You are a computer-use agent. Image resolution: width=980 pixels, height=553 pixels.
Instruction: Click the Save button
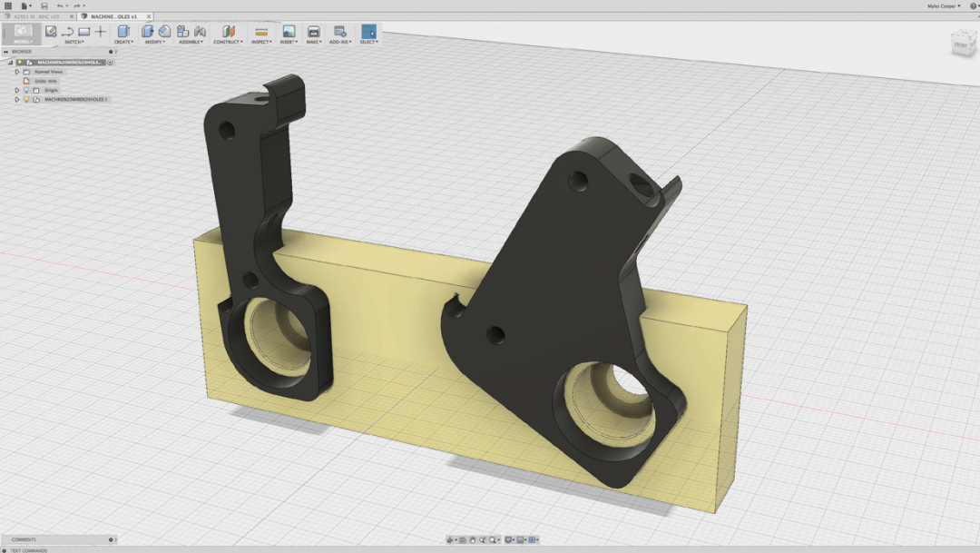(44, 6)
